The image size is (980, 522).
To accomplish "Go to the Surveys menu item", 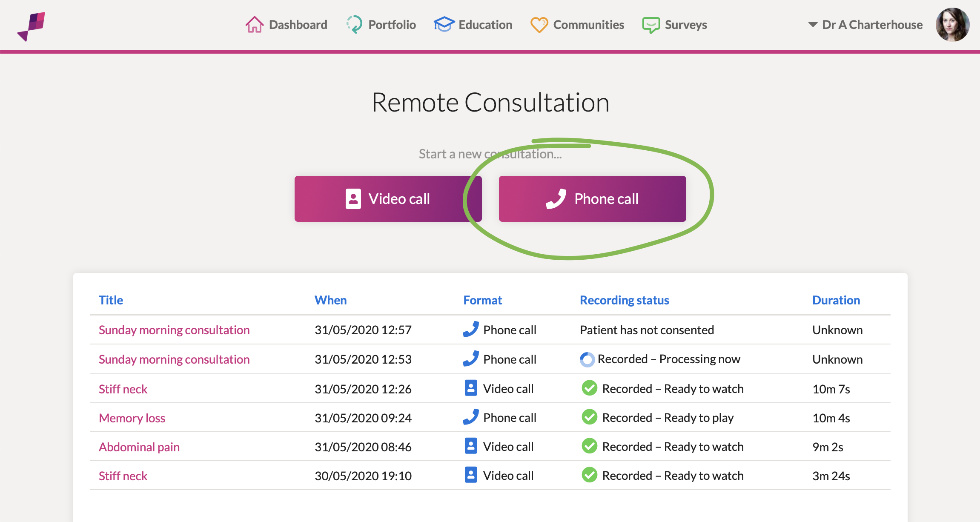I will point(685,25).
